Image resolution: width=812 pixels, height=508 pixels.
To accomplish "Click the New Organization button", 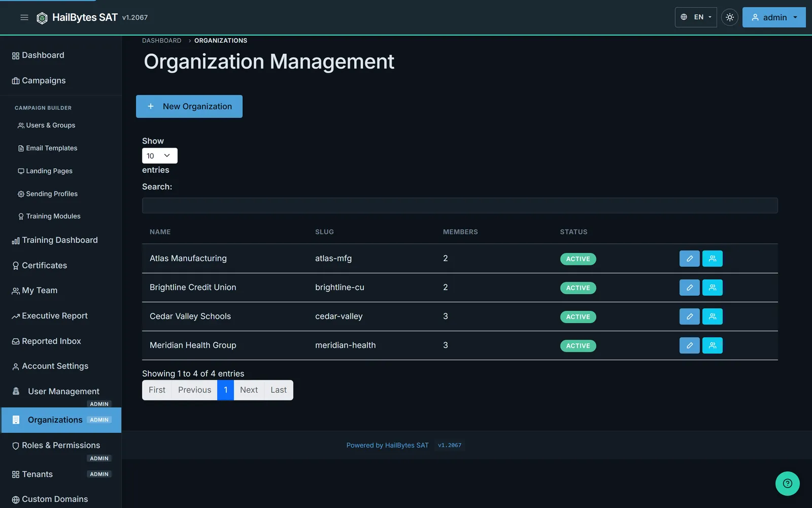I will click(189, 106).
